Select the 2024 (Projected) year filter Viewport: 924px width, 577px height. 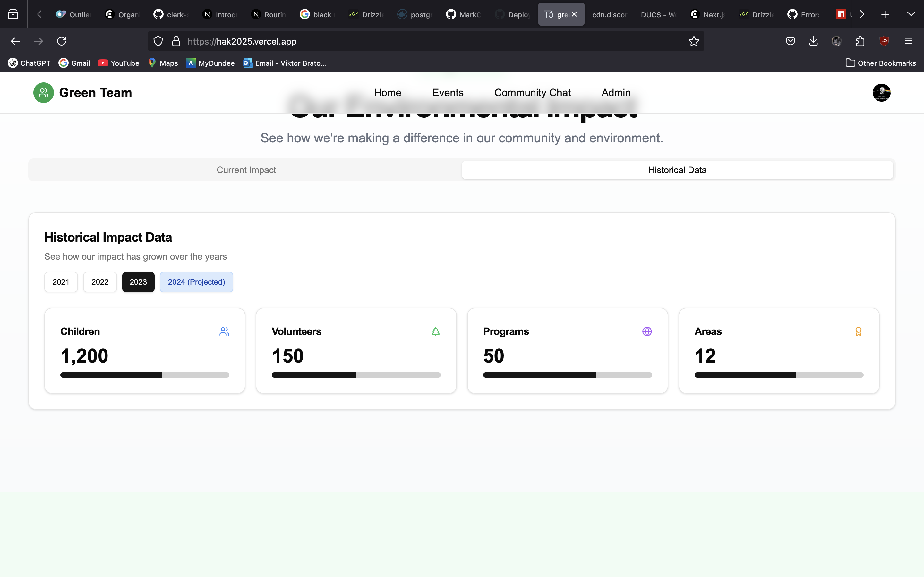tap(196, 282)
